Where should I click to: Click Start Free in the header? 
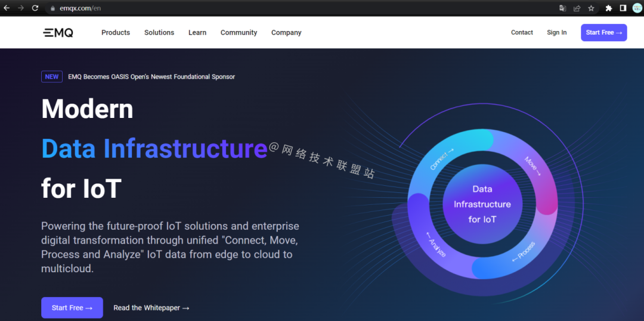click(603, 32)
